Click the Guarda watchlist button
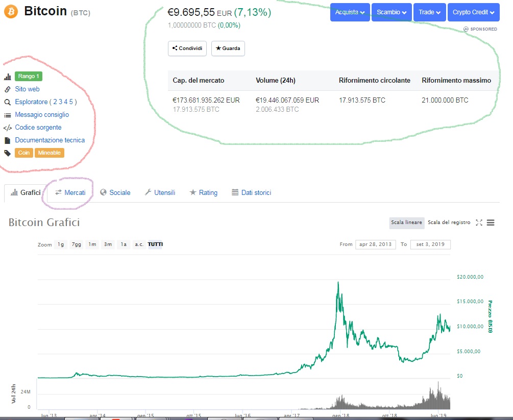 tap(228, 48)
